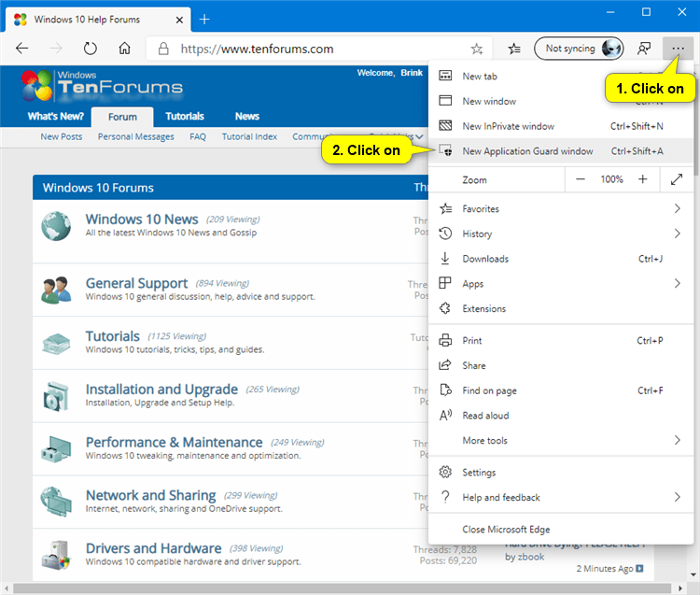The width and height of the screenshot is (700, 595).
Task: Open Downloads from the menu
Action: pos(561,259)
